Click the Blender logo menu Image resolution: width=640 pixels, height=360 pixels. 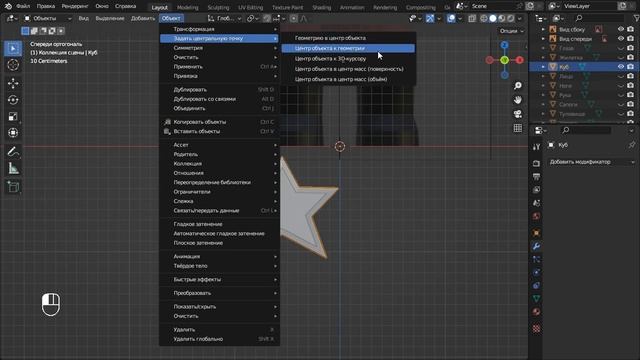coord(8,6)
